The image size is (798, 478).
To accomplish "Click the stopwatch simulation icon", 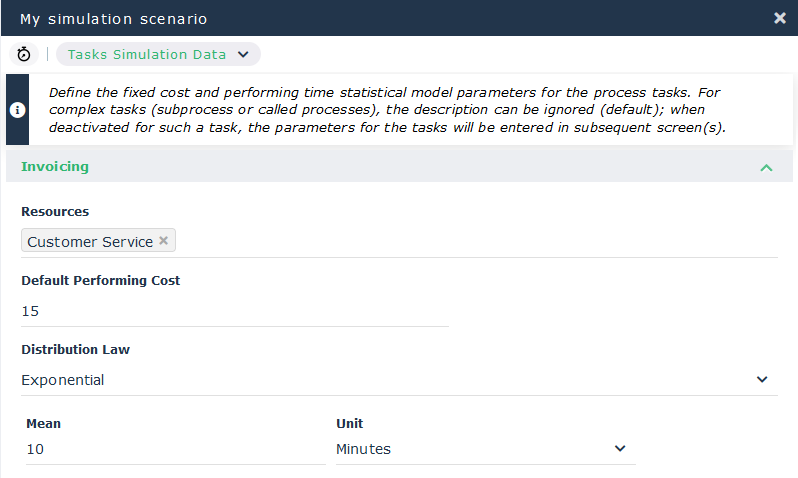I will click(x=24, y=54).
